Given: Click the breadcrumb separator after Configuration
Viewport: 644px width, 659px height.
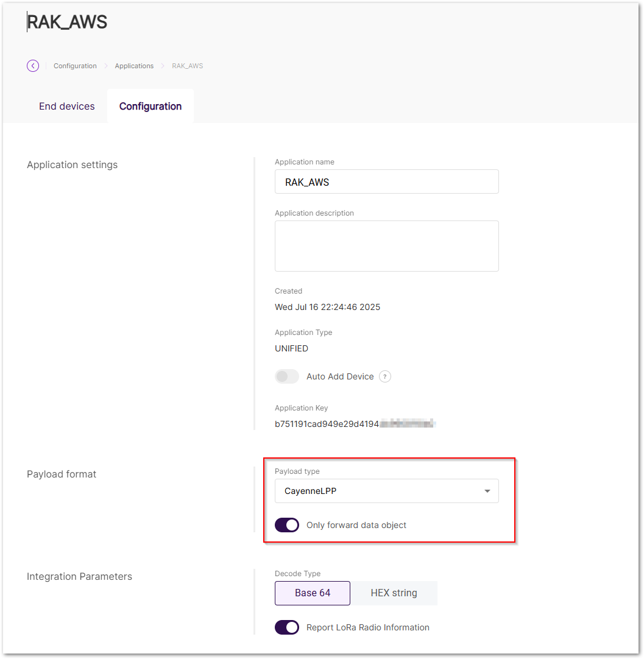Looking at the screenshot, I should [105, 65].
